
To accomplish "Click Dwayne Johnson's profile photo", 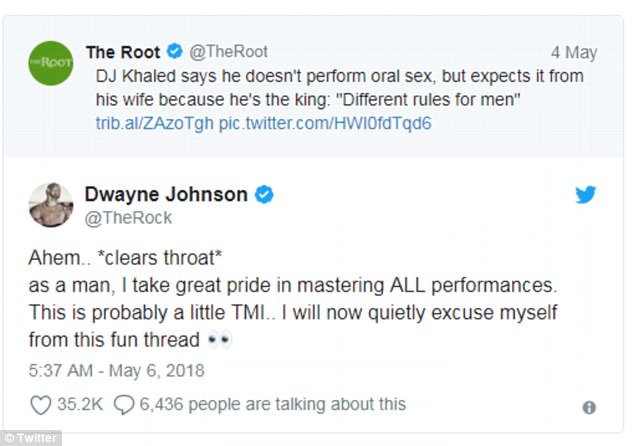I will (49, 205).
